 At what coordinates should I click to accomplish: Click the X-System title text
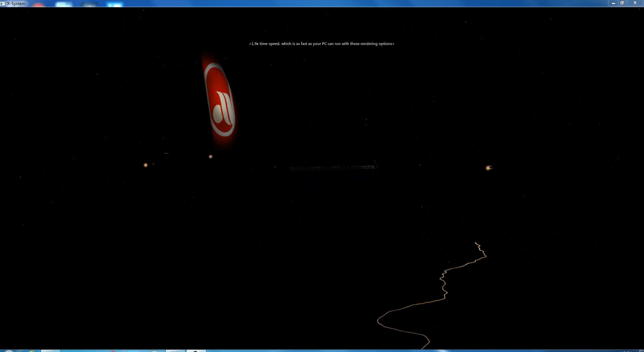16,4
